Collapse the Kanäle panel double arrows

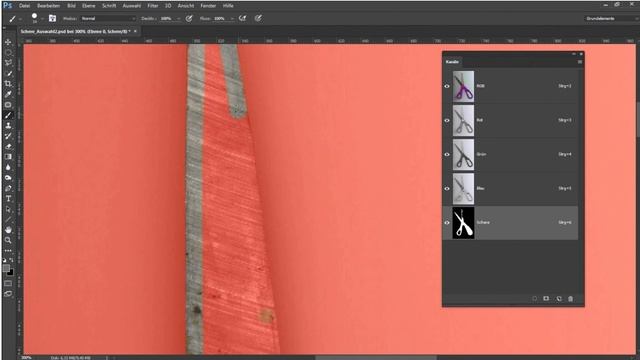(573, 54)
